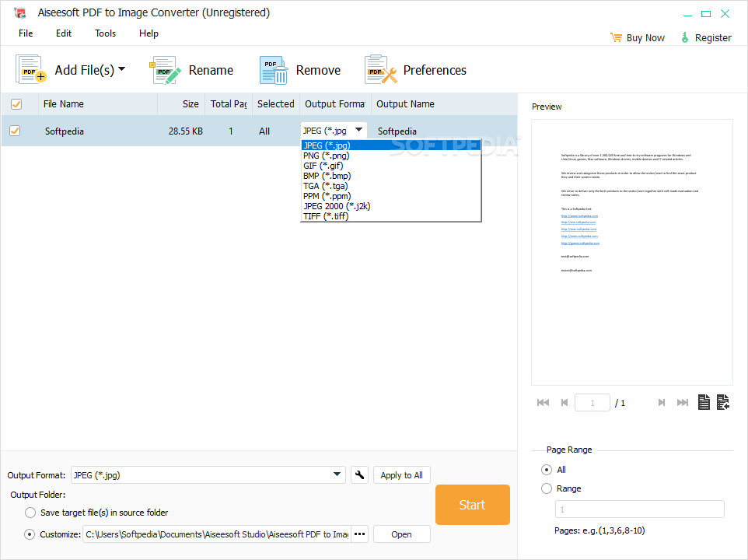Click the Buy Now link
Image resolution: width=748 pixels, height=560 pixels.
645,37
